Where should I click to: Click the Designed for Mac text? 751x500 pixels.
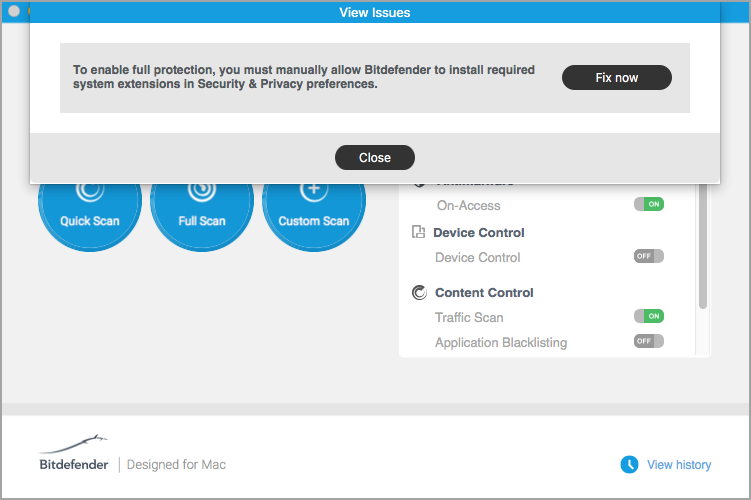point(176,465)
